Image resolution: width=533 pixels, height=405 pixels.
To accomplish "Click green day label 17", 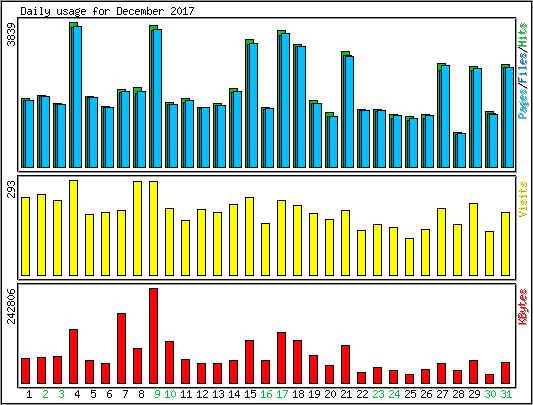I will 282,394.
